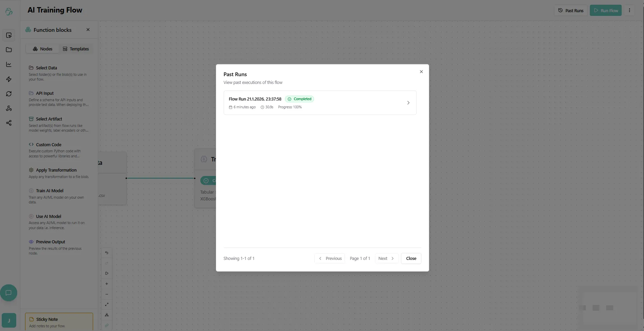The image size is (644, 331).
Task: Open the folder icon in left sidebar
Action: (9, 50)
